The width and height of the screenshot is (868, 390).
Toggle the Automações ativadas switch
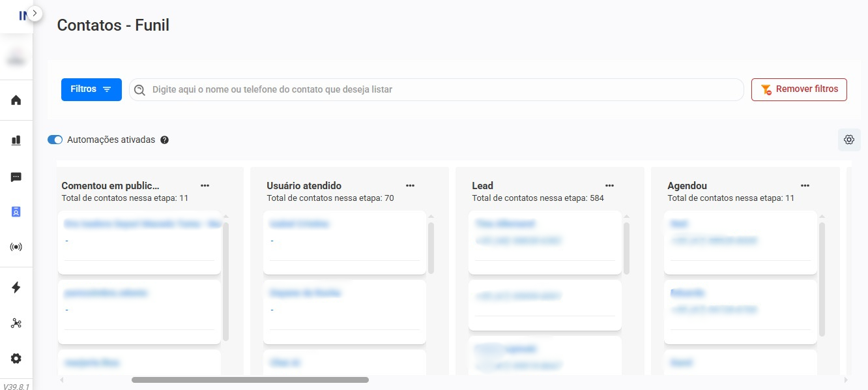click(55, 140)
